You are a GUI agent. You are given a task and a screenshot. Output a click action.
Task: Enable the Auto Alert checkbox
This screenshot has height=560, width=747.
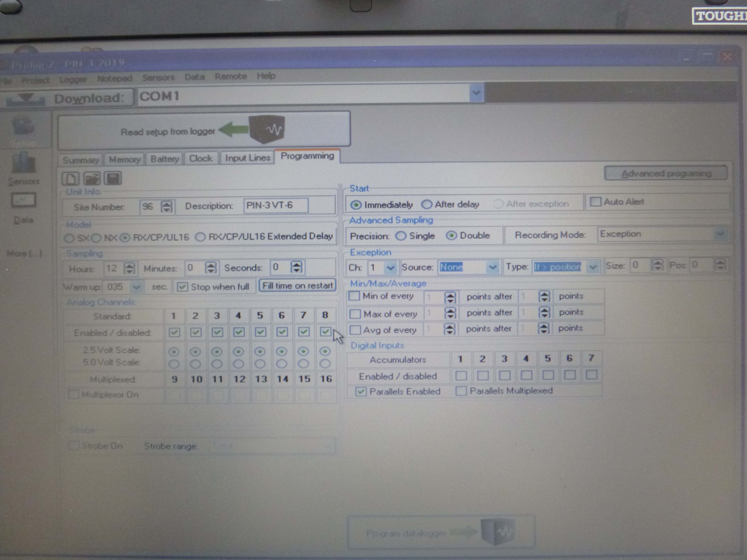pyautogui.click(x=595, y=202)
